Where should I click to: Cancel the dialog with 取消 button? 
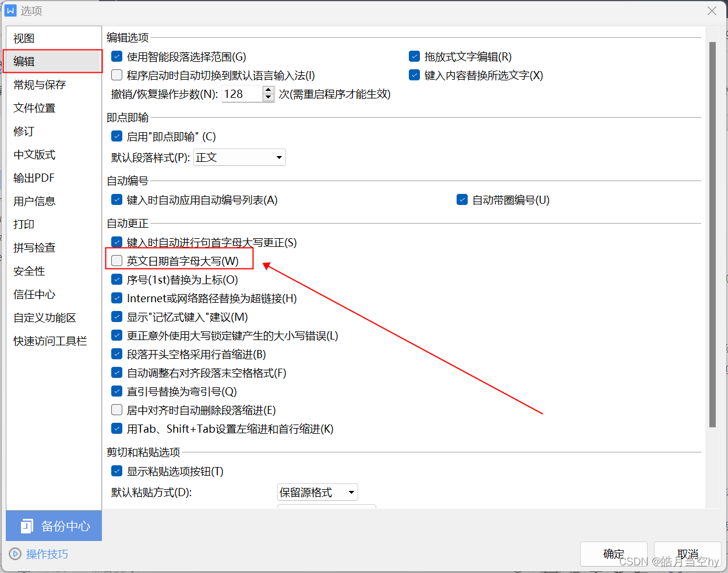(x=688, y=554)
